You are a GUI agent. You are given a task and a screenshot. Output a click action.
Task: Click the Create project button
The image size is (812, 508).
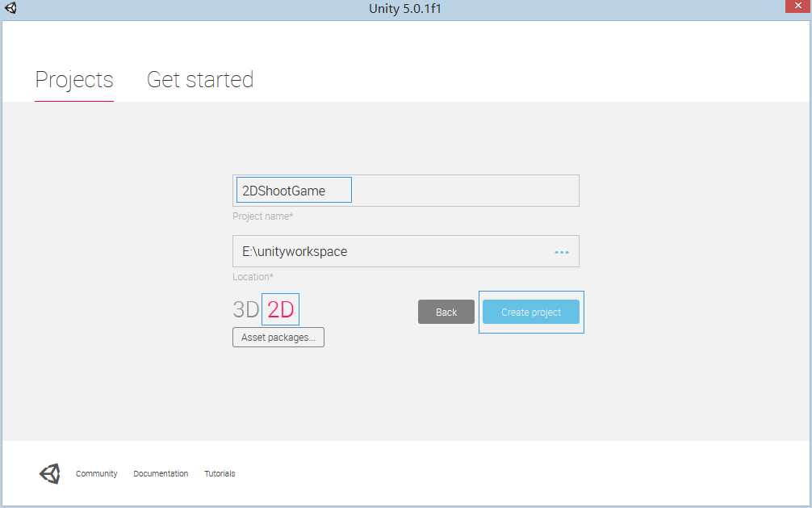coord(531,312)
